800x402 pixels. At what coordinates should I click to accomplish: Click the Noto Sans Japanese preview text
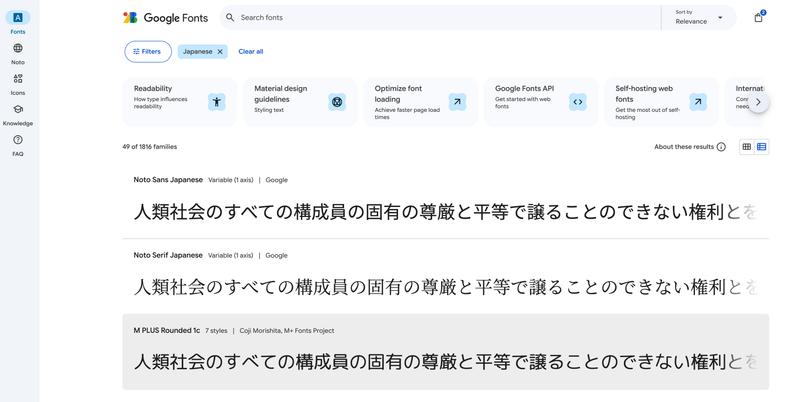coord(445,212)
